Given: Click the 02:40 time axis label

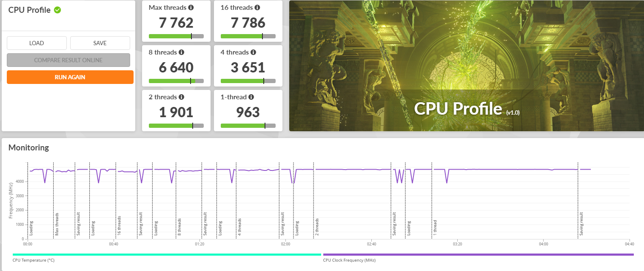Looking at the screenshot, I should click(x=371, y=244).
